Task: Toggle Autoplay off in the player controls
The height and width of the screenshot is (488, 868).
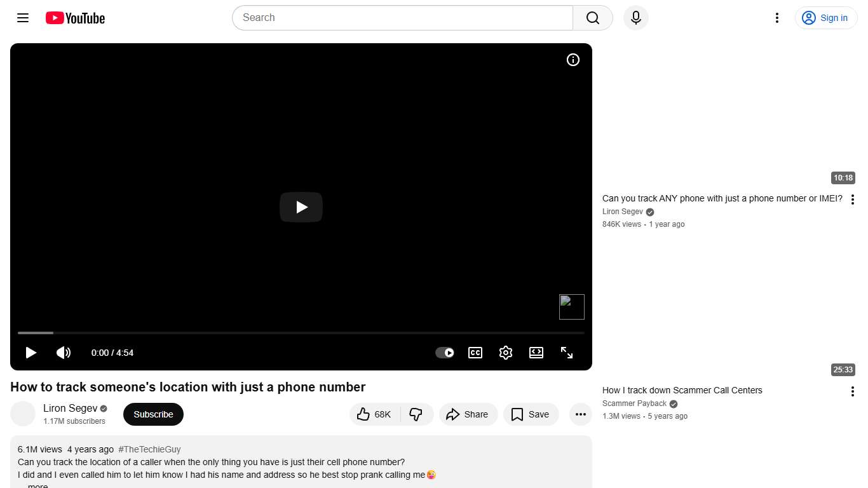Action: coord(444,353)
